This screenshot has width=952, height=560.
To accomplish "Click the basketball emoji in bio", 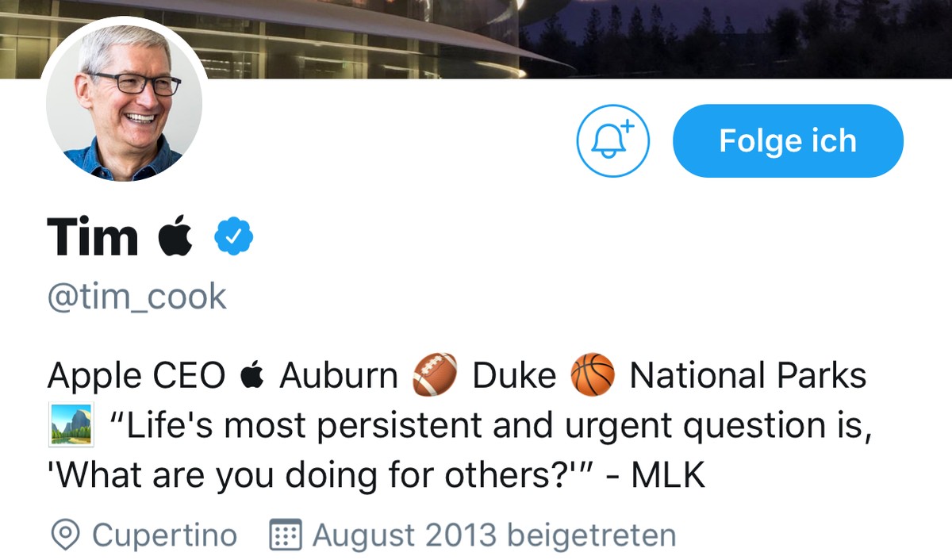I will (593, 375).
